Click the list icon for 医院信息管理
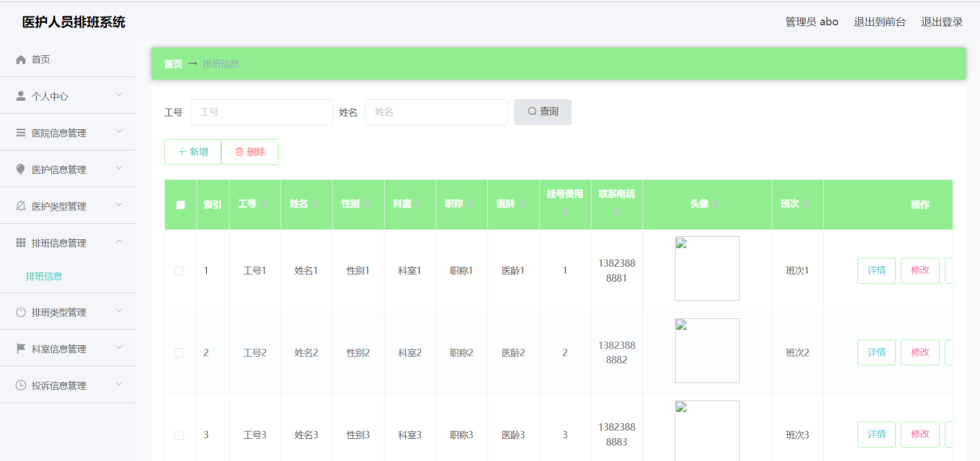980x461 pixels. [21, 133]
